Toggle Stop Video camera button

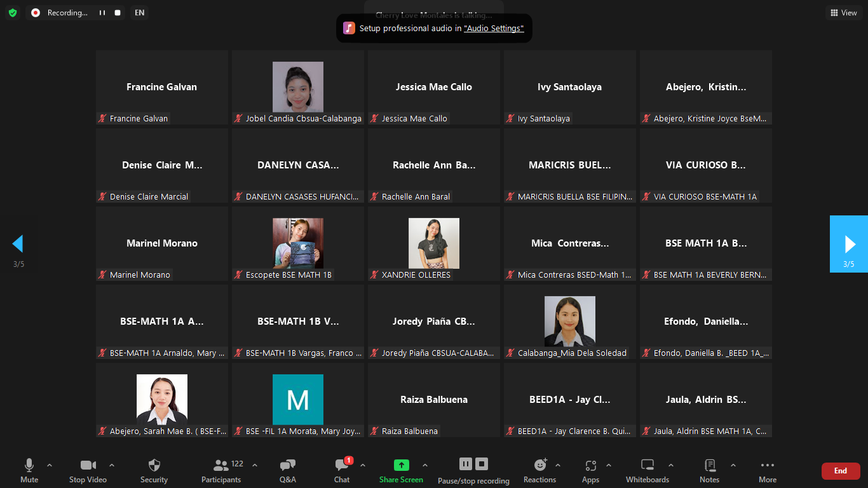point(88,465)
